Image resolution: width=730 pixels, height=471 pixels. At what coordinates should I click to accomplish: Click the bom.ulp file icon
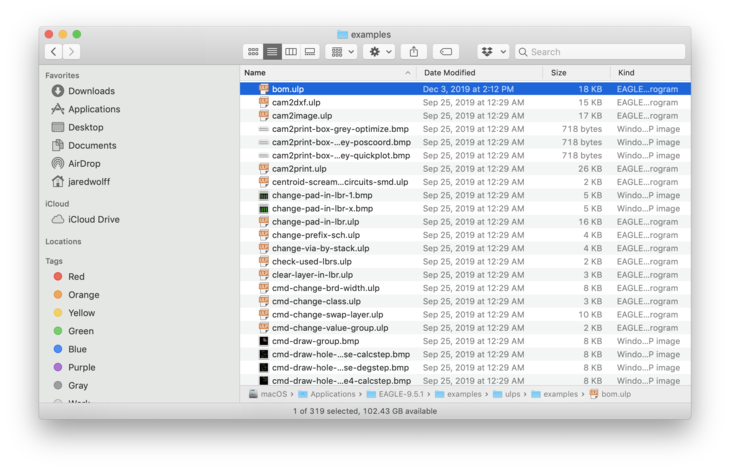[x=264, y=88]
